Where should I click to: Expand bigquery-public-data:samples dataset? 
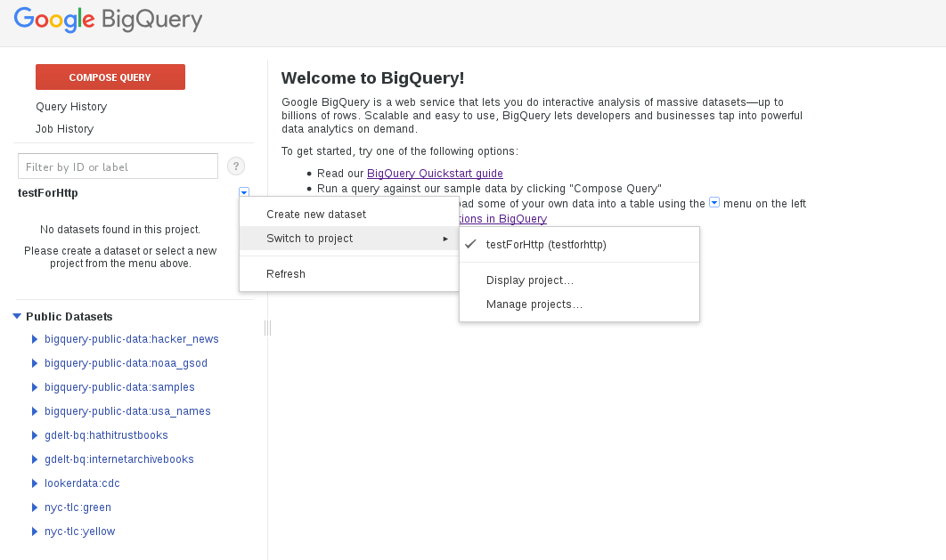35,387
